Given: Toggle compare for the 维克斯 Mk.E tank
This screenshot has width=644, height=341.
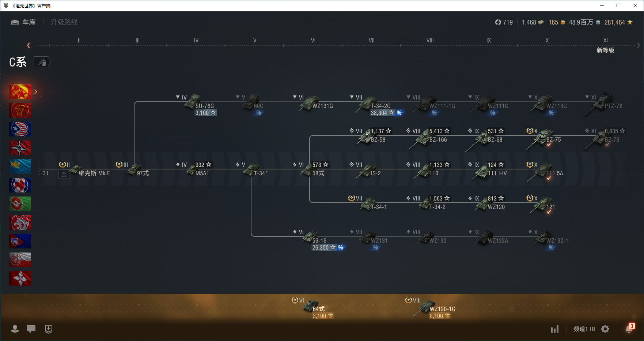Looking at the screenshot, I should point(64,175).
